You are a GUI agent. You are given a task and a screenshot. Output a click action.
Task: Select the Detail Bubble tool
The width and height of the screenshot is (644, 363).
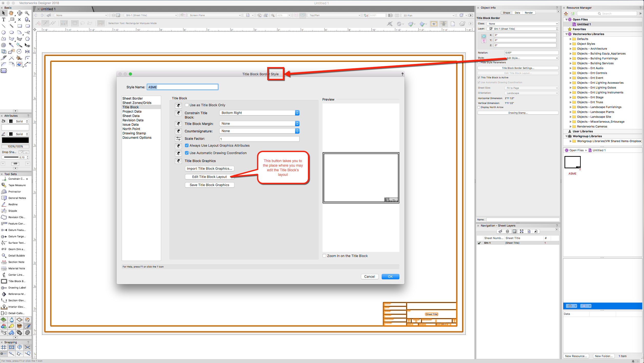(x=16, y=255)
